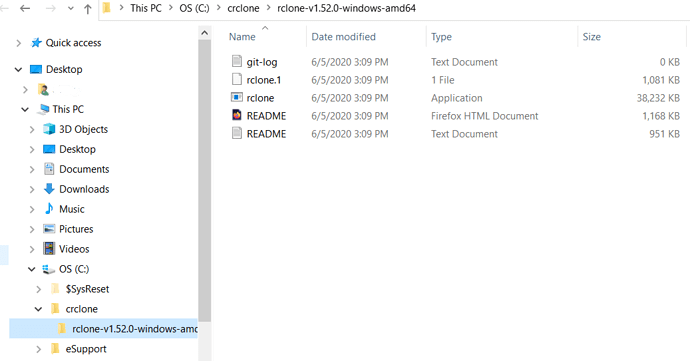Sort files by Size column

(591, 37)
